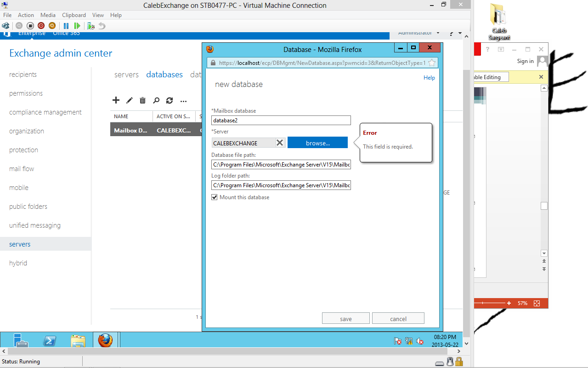Click the grey Start VM icon
Image resolution: width=588 pixels, height=368 pixels.
[19, 26]
